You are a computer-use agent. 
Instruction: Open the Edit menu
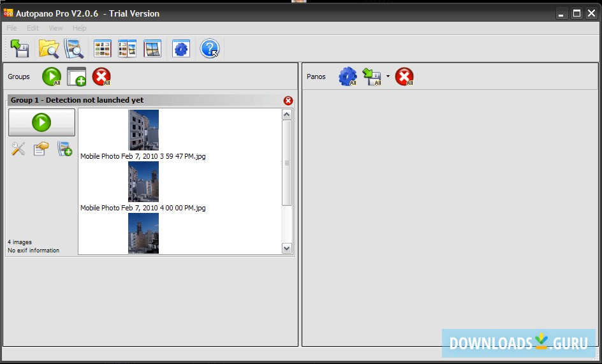point(33,28)
